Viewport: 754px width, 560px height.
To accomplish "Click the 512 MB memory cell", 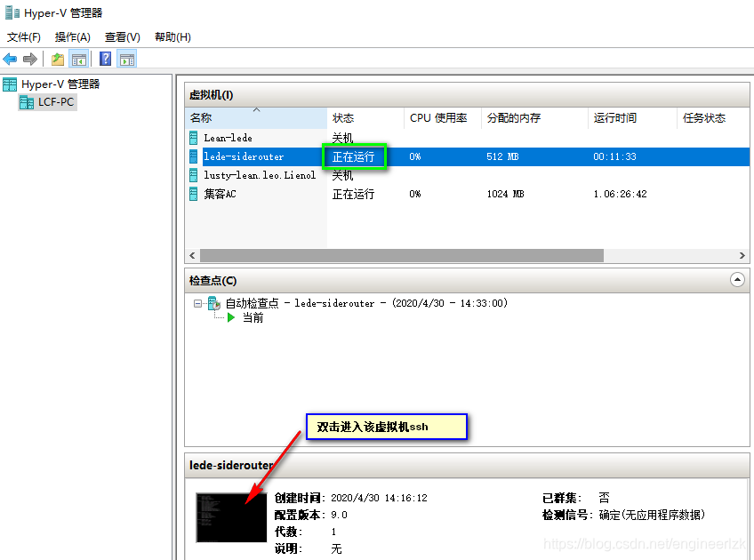I will coord(502,156).
